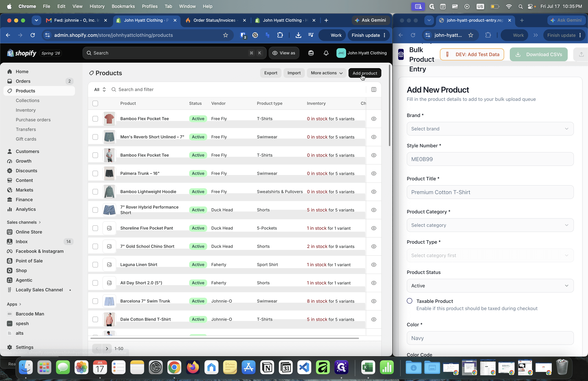Expand the Select brand dropdown
This screenshot has height=381, width=588.
(490, 129)
